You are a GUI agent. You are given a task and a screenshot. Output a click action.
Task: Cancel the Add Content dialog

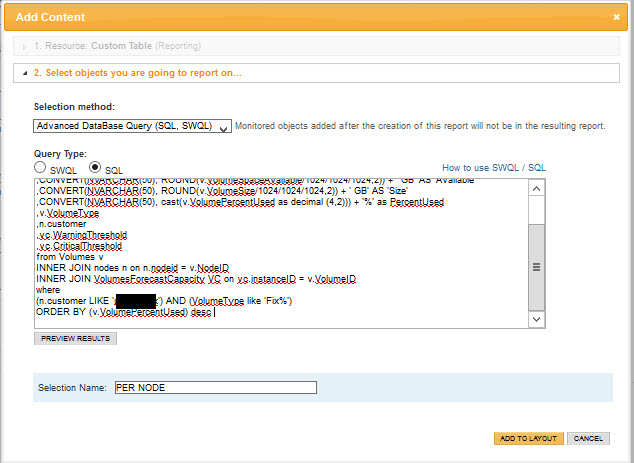click(x=588, y=438)
